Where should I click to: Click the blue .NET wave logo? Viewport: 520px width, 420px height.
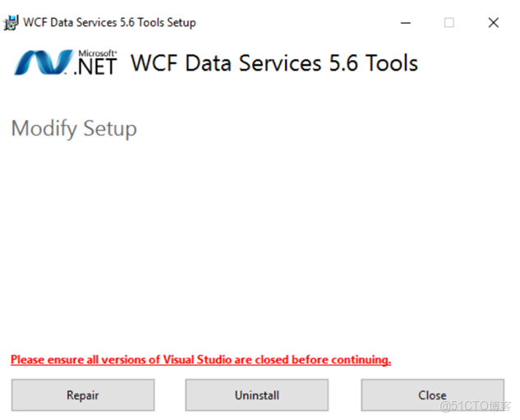44,63
